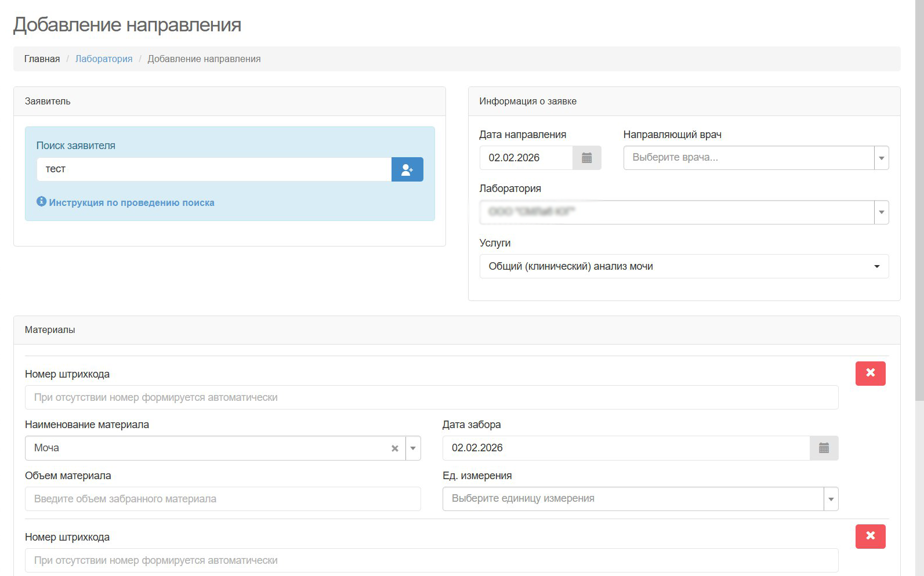Open the Ед. измерения unit dropdown
Screen dimensions: 924x576
tap(831, 499)
